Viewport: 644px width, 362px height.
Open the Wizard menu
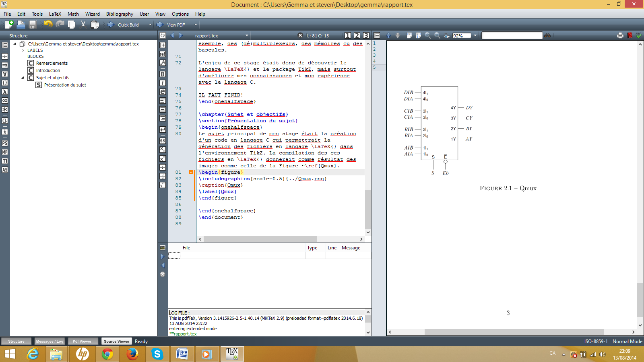92,14
